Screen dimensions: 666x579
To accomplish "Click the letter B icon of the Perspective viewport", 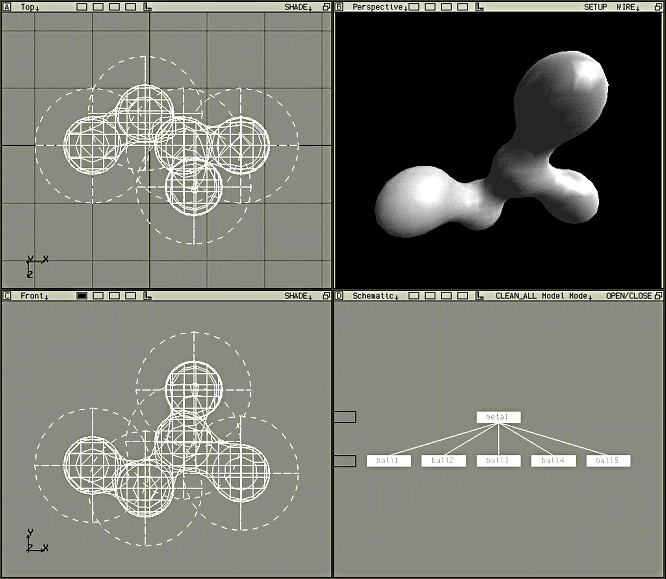I will [x=340, y=6].
